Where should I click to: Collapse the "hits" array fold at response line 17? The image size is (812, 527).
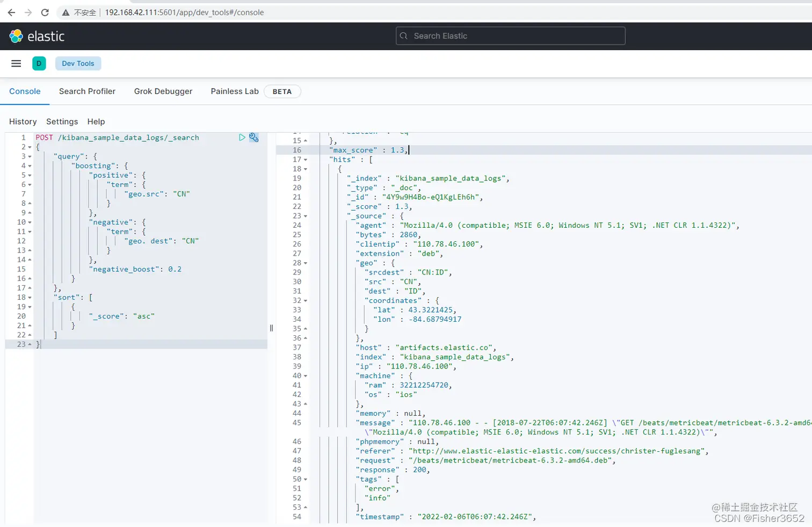click(306, 160)
